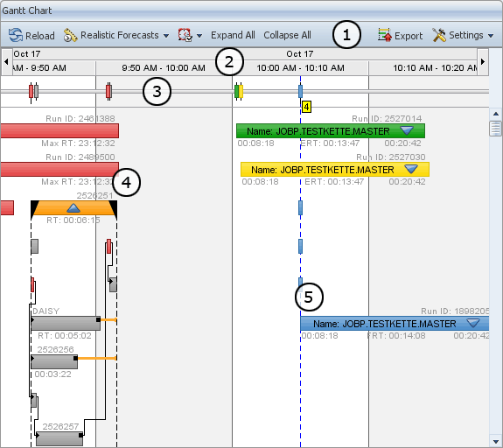Click yellow marker in overview strip
The image size is (503, 448).
click(241, 91)
